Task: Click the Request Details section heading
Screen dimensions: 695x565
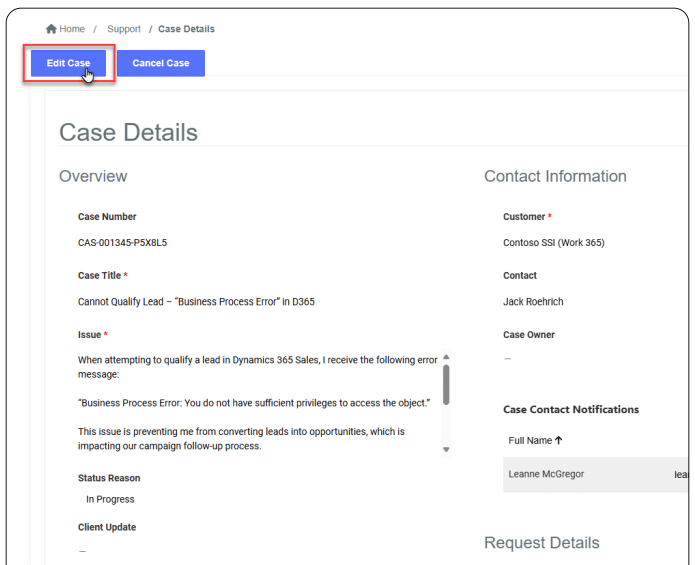Action: coord(541,543)
